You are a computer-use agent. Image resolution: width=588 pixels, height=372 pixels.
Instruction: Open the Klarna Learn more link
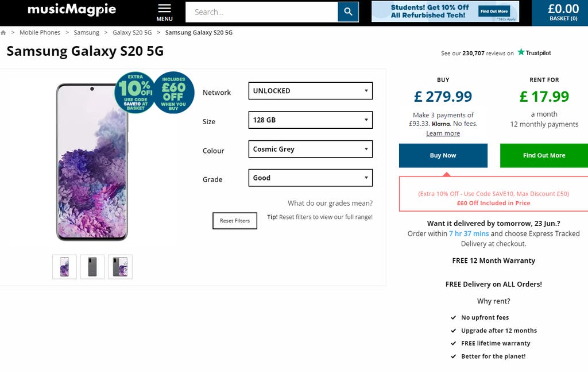coord(443,133)
